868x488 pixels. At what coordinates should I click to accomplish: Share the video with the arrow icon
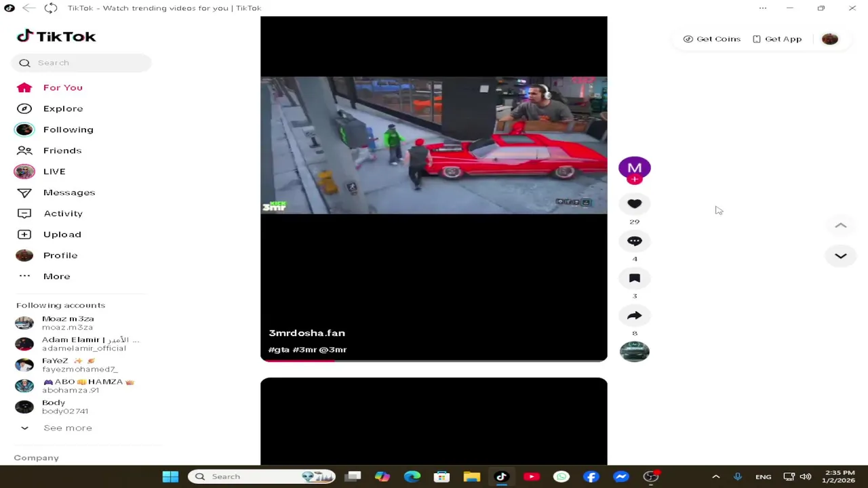coord(634,316)
